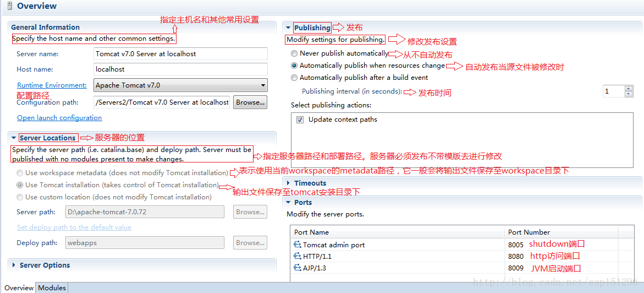Select Automatically publish after a build event

(x=294, y=77)
